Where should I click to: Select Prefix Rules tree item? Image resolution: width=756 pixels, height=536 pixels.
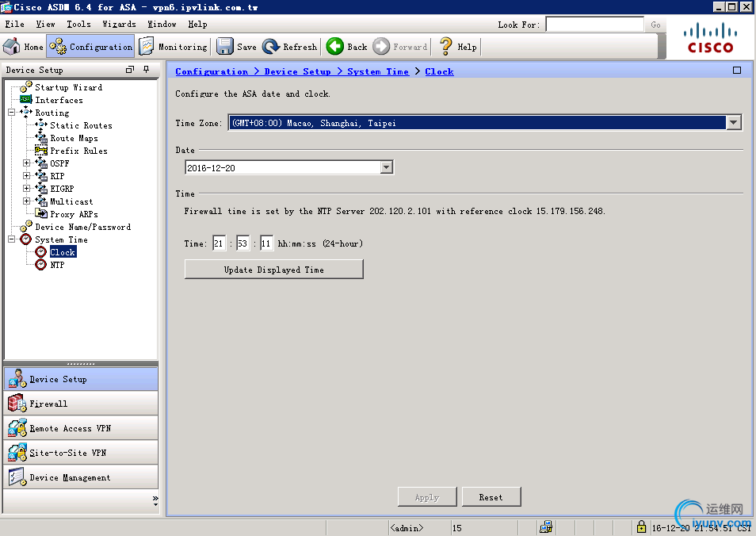(78, 151)
